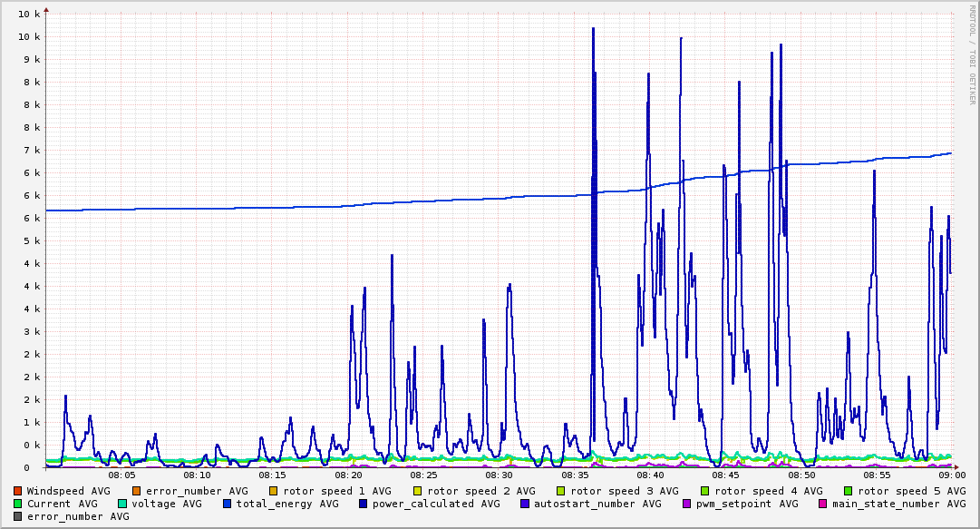Click the yellow rotor speed 2 AVG swatch
Screen dimensions: 980x529
tap(418, 492)
